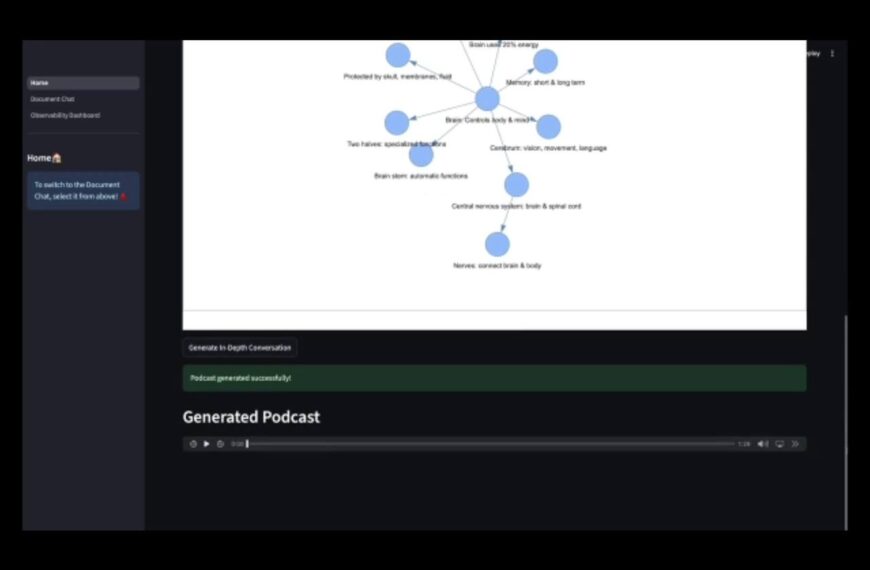Click the Deploy button at top right
The height and width of the screenshot is (570, 870).
[813, 53]
